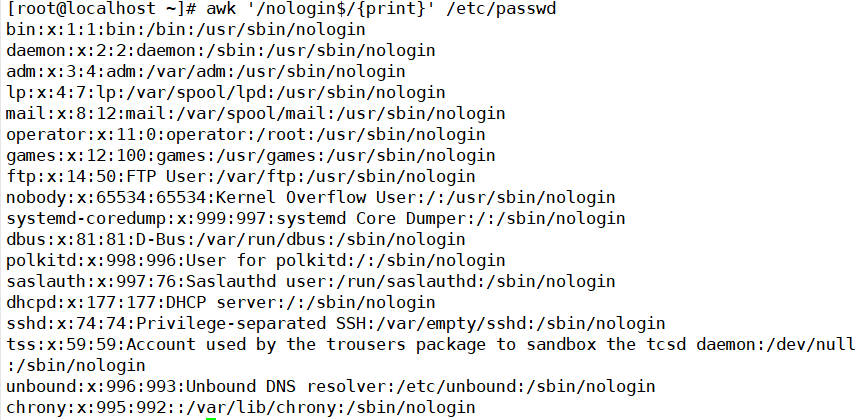Viewport: 857px width, 420px height.
Task: Click the adm account line
Action: 206,72
